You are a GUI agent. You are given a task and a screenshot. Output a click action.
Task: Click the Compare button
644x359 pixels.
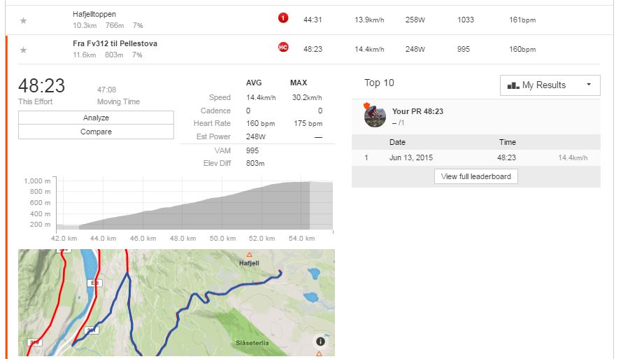pos(96,132)
